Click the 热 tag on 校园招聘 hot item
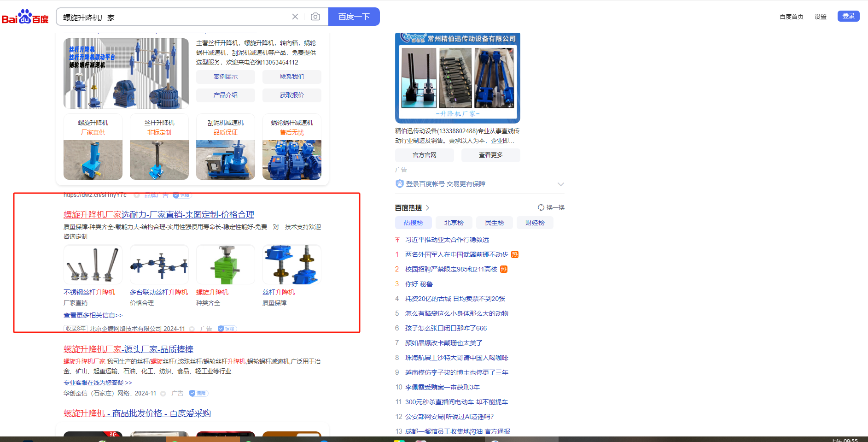The image size is (868, 442). tap(504, 269)
